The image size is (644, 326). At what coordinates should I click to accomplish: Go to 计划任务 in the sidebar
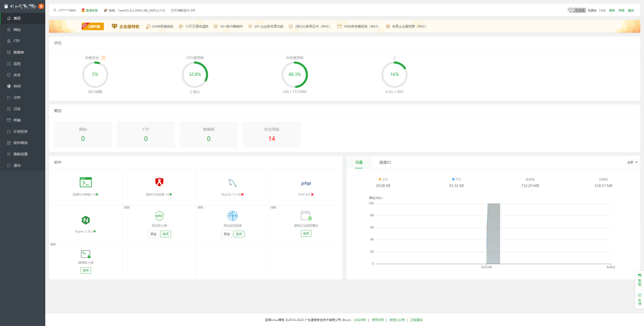[21, 131]
